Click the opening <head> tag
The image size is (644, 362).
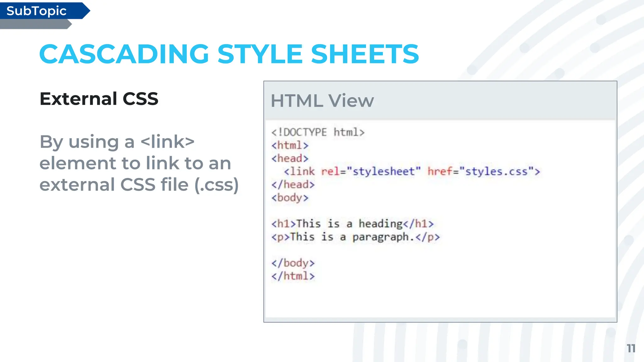coord(290,158)
